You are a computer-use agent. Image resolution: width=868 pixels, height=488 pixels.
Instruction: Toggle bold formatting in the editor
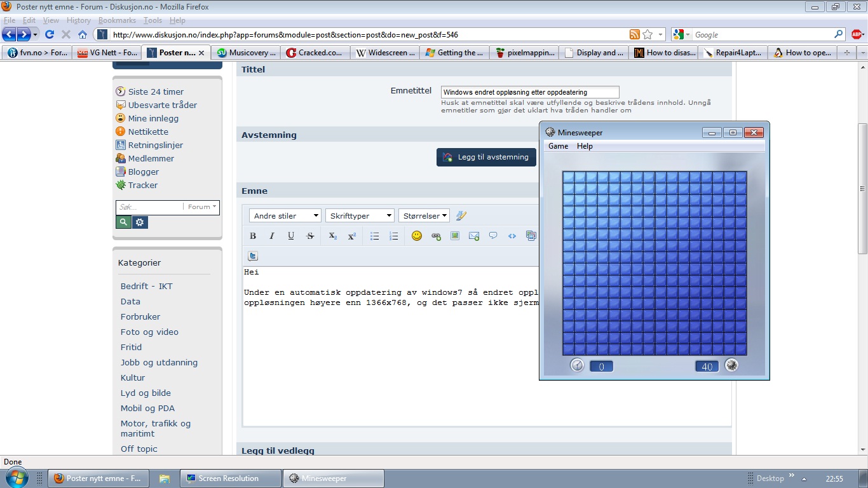pos(253,236)
